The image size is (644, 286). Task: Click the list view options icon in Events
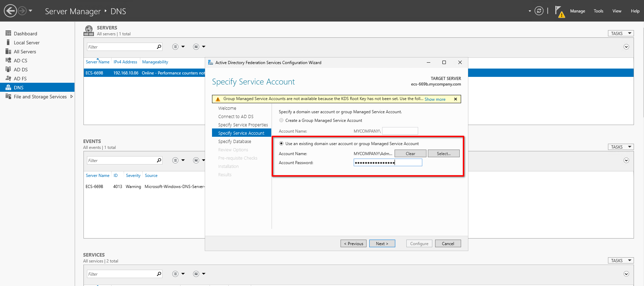tap(175, 160)
